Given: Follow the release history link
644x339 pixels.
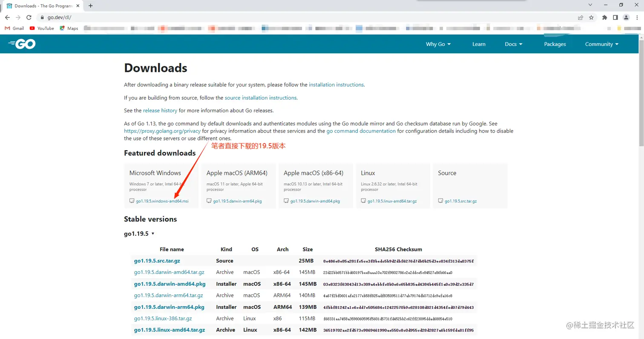Looking at the screenshot, I should [160, 111].
